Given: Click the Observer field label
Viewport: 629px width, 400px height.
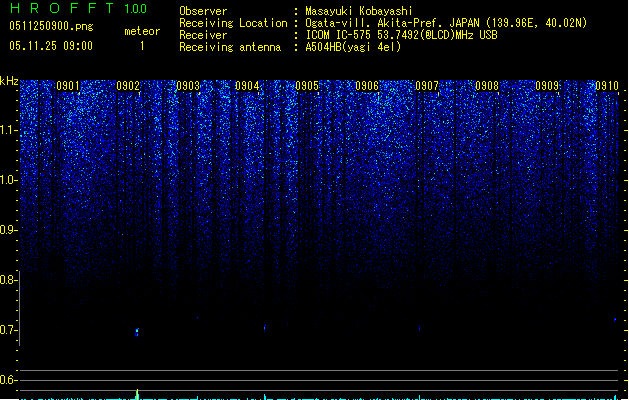Looking at the screenshot, I should [x=203, y=11].
